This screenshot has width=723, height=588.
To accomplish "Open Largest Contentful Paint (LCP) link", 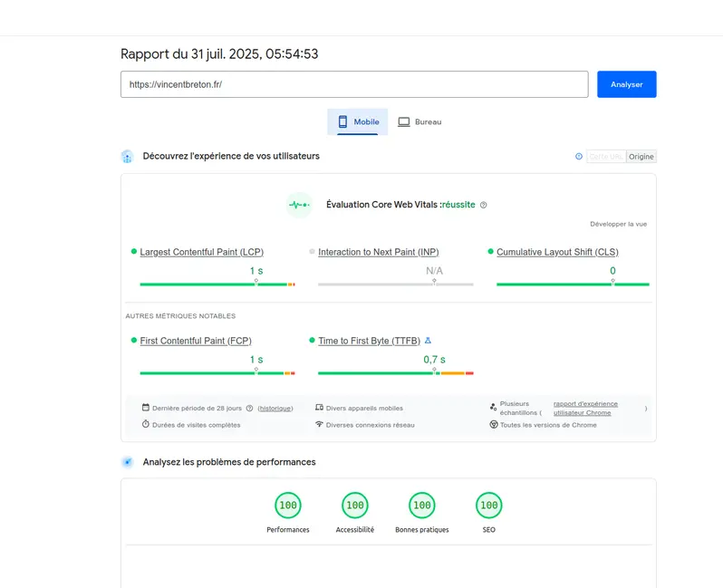I will (x=201, y=252).
